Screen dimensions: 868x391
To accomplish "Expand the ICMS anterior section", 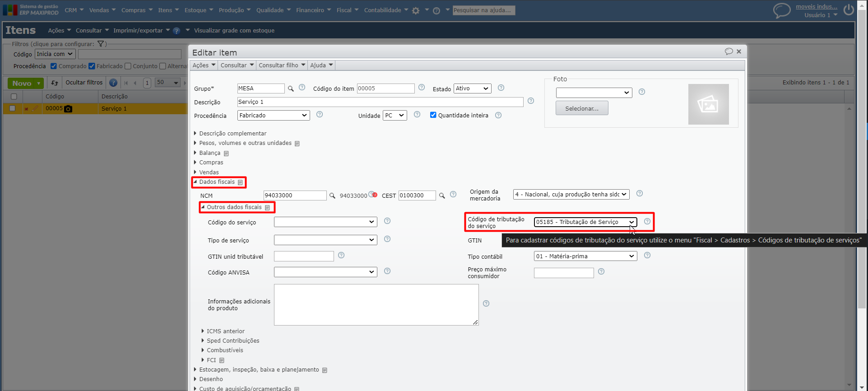I will coord(225,331).
